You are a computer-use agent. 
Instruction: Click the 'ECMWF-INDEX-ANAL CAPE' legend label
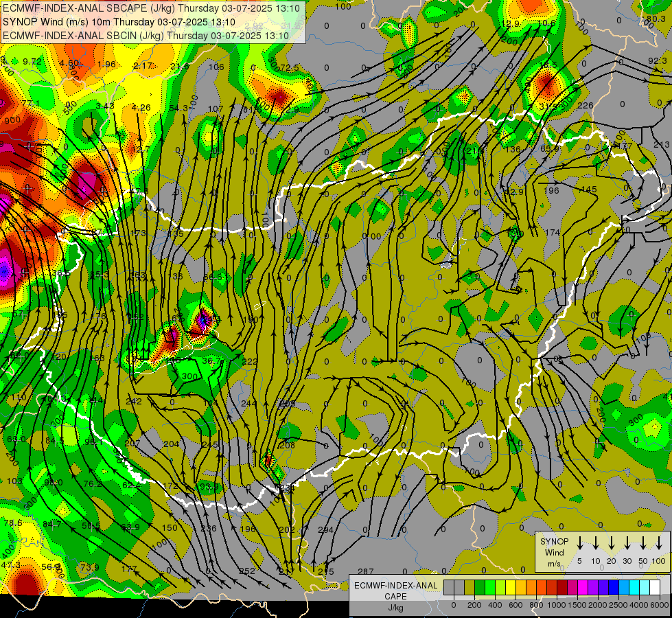(x=395, y=591)
